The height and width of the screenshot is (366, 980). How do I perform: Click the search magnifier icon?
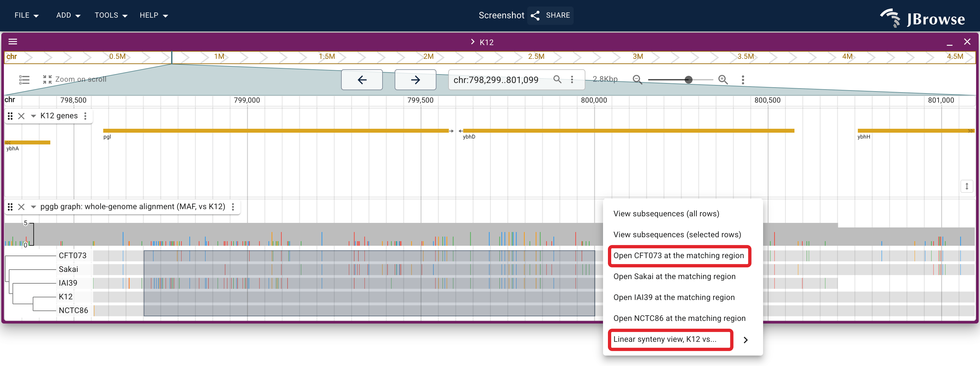point(557,79)
